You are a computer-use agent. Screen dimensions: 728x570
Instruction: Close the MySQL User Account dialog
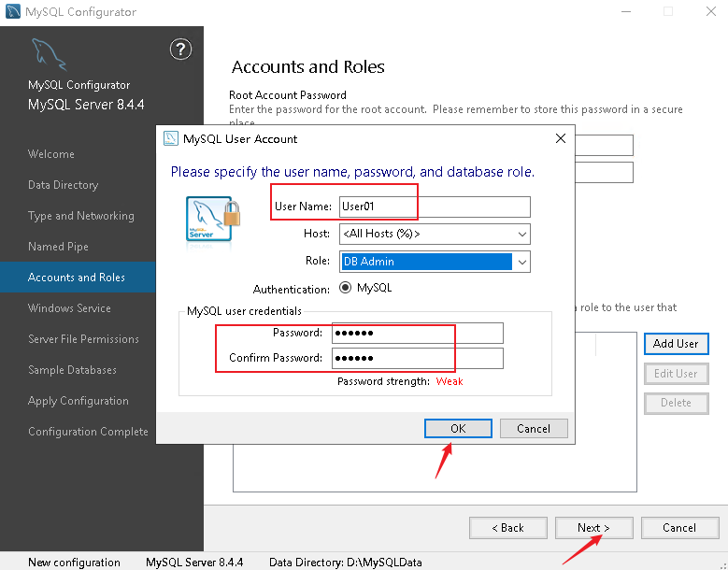(x=561, y=138)
